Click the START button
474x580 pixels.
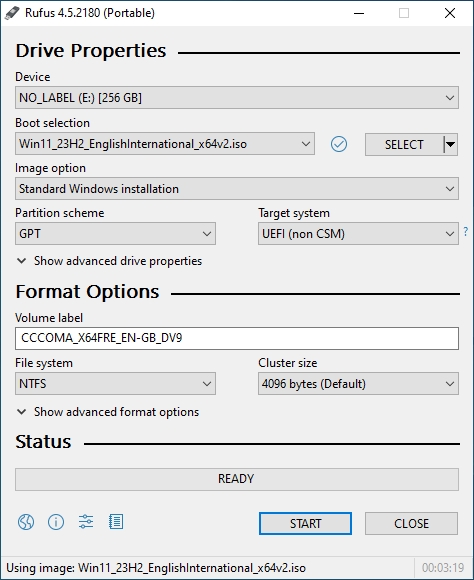click(x=305, y=523)
